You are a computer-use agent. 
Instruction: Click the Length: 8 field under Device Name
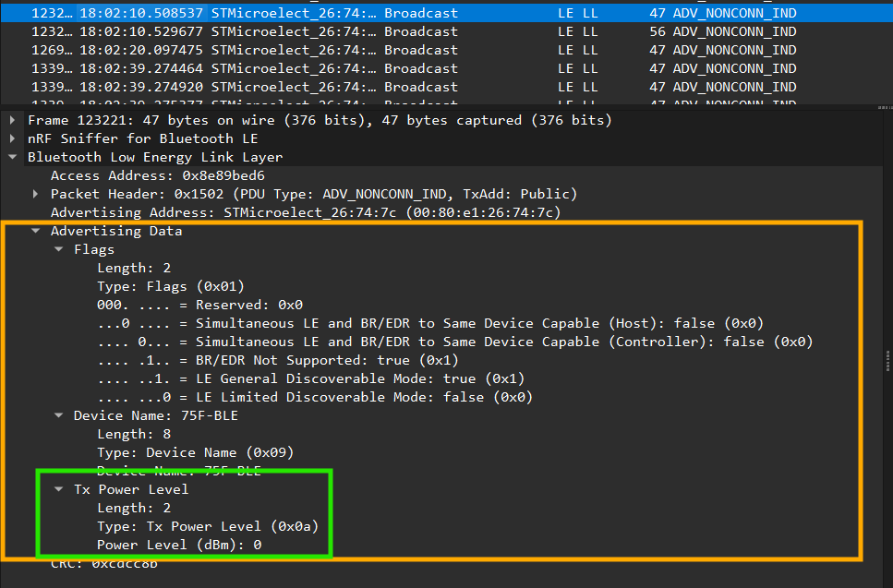point(134,434)
